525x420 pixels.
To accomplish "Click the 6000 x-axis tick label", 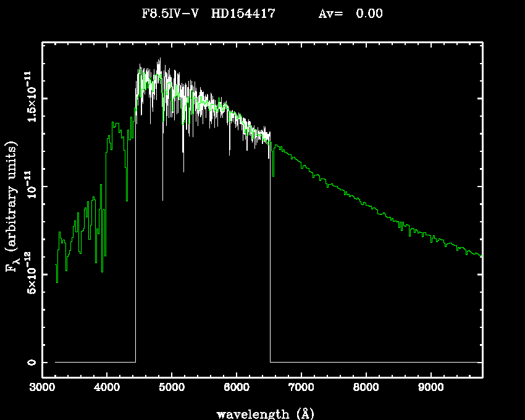I will tap(237, 388).
